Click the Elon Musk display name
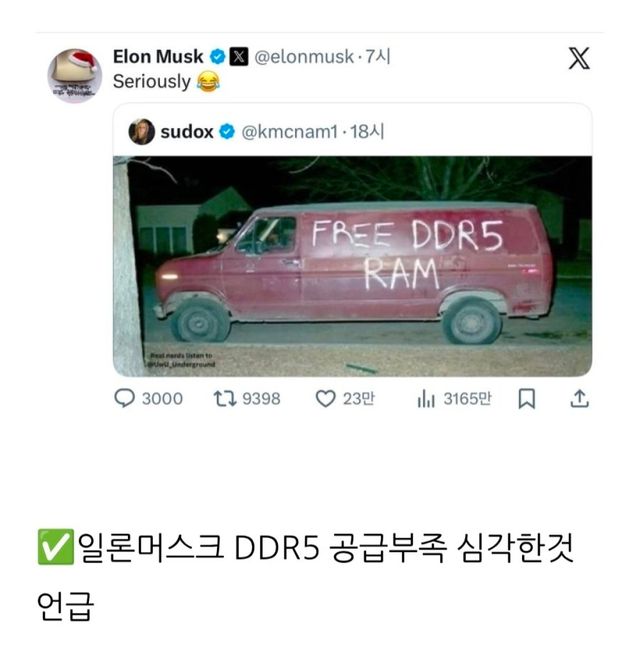 click(x=158, y=57)
